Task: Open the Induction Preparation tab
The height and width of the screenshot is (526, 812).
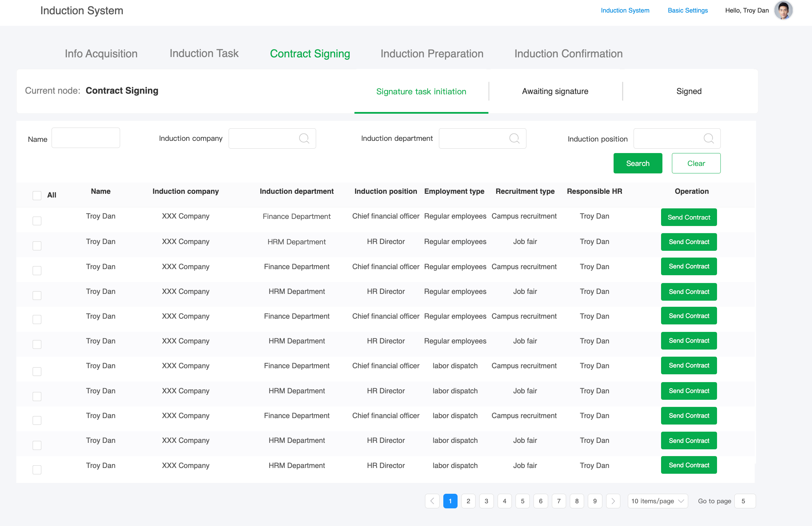Action: 431,54
